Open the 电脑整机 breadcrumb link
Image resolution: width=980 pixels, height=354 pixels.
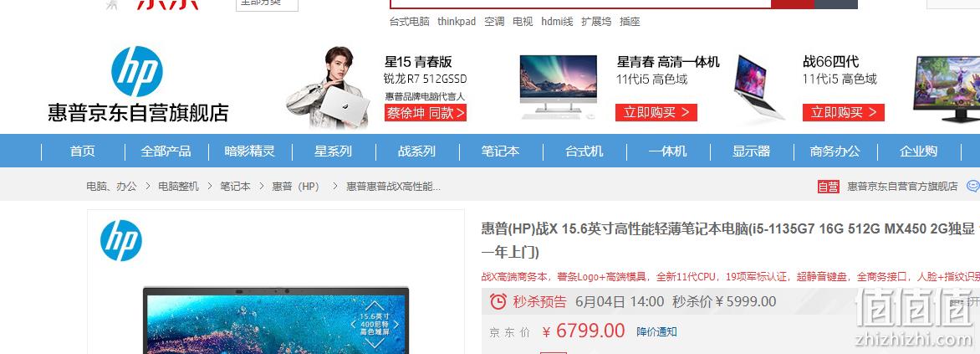pyautogui.click(x=178, y=187)
